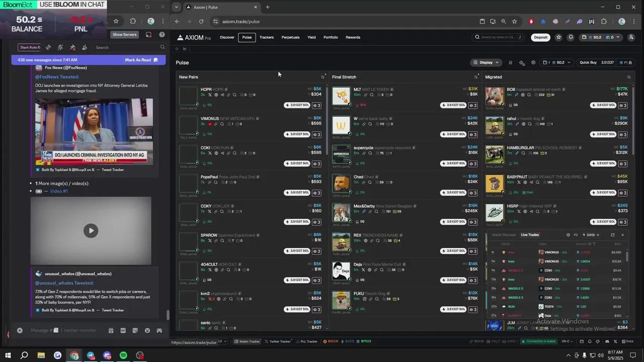644x362 pixels.
Task: Open the US-C region dropdown
Action: pos(567,341)
